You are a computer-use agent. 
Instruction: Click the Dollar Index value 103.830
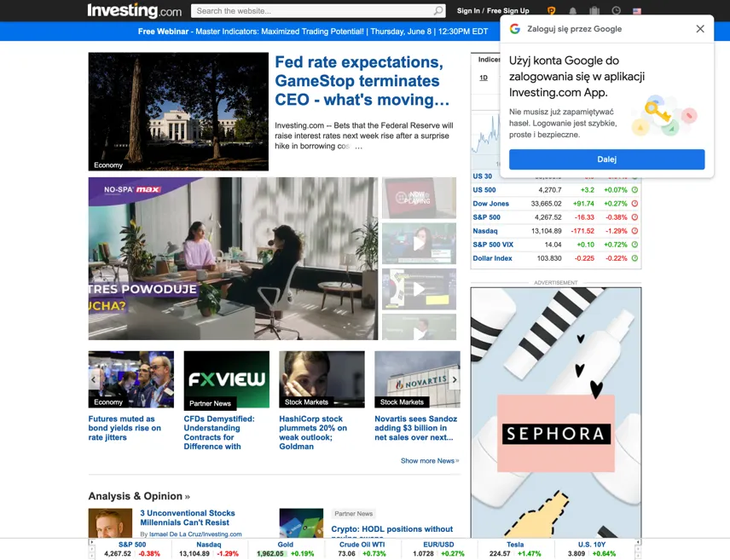pos(549,258)
